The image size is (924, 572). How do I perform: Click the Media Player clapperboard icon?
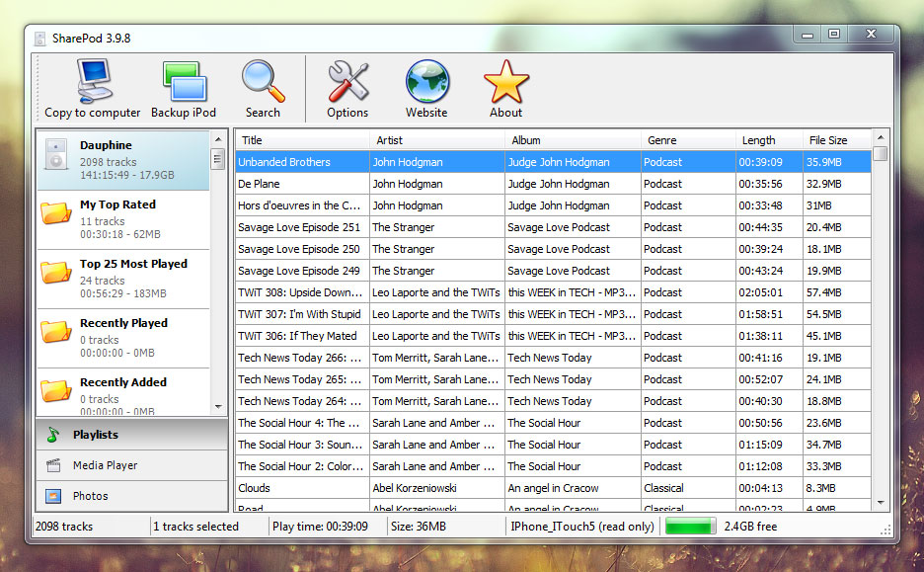click(x=53, y=465)
